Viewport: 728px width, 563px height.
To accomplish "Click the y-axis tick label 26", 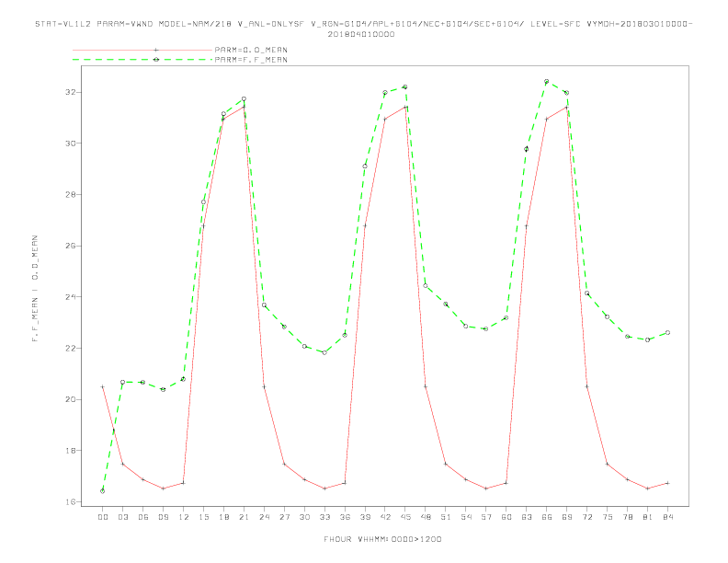I will click(x=71, y=246).
